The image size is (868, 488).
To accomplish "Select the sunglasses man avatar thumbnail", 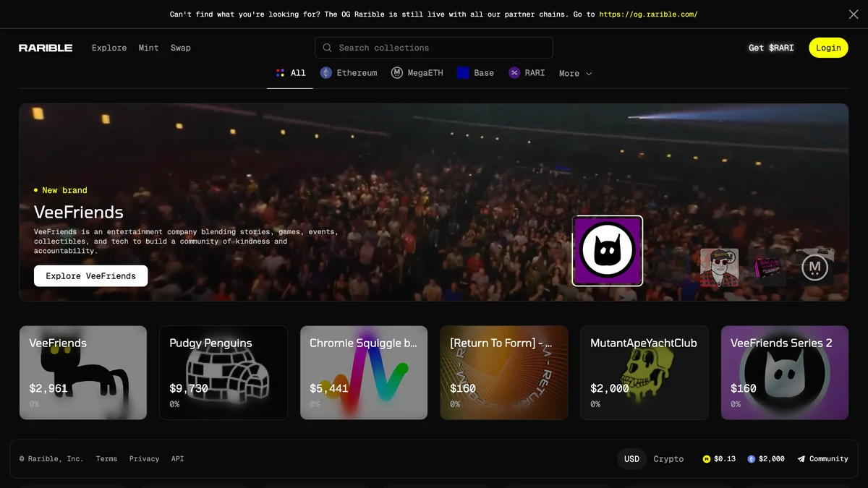I will [719, 267].
